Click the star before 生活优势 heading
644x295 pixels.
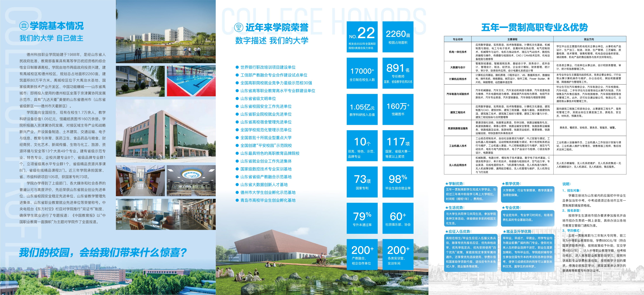[x=447, y=208]
